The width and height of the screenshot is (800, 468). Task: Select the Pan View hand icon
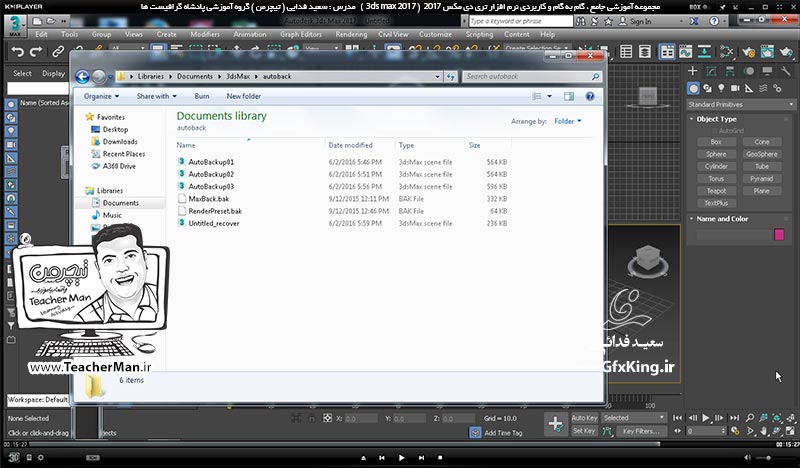coord(763,431)
